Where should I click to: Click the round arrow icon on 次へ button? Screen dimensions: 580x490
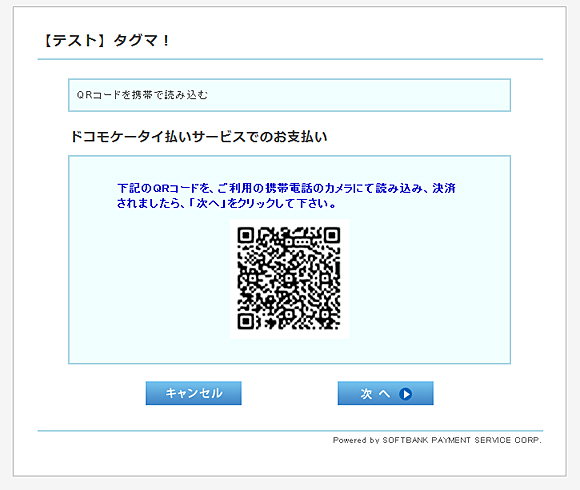coord(405,394)
